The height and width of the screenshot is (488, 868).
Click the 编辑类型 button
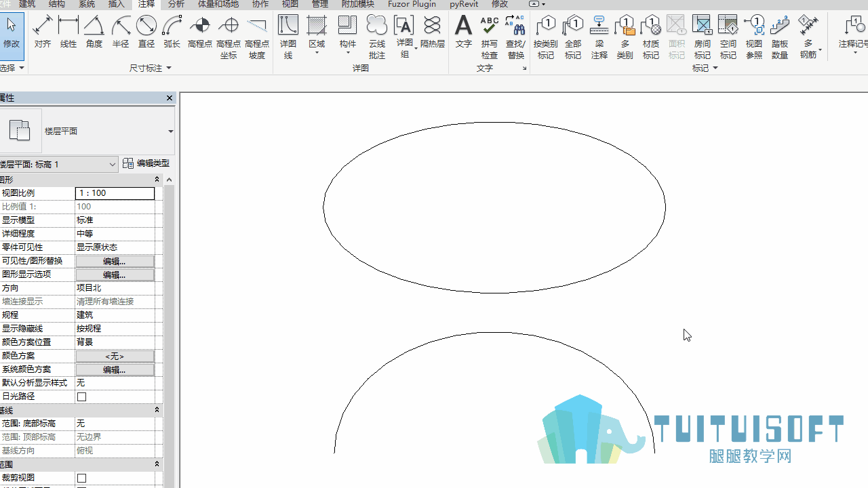tap(146, 163)
